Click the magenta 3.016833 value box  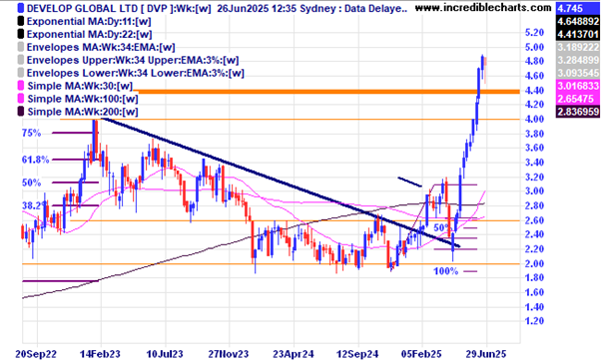[x=577, y=86]
